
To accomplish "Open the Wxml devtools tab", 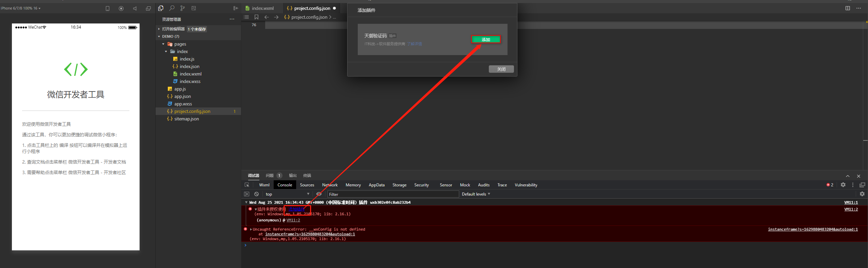I will click(x=264, y=185).
